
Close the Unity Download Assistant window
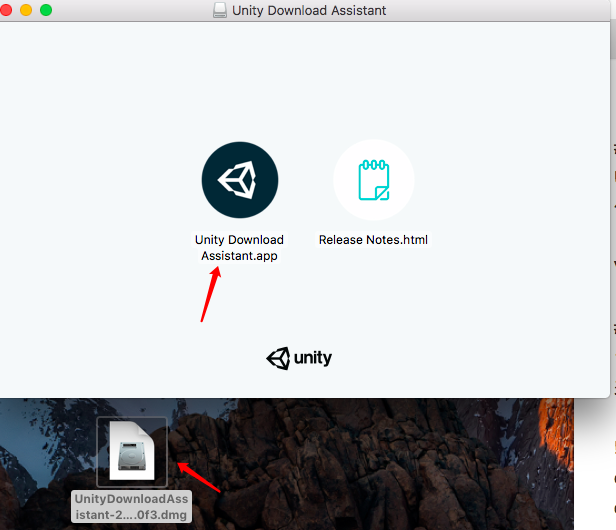pyautogui.click(x=6, y=10)
